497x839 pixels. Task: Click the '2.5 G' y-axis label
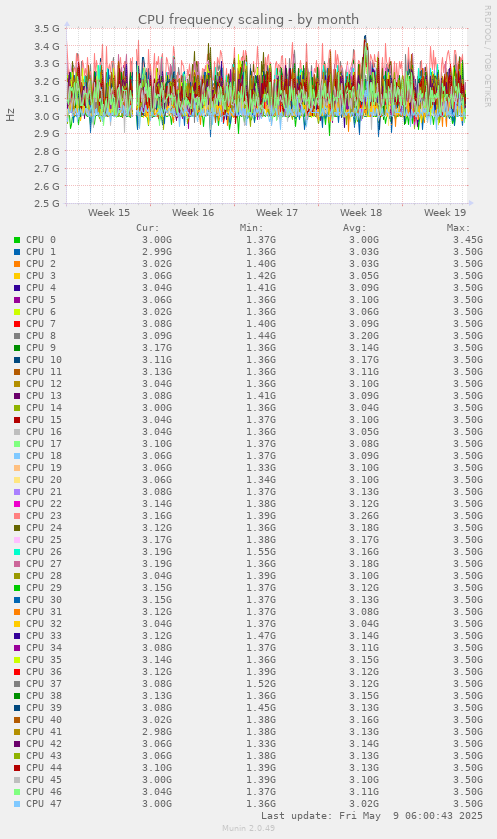click(48, 204)
